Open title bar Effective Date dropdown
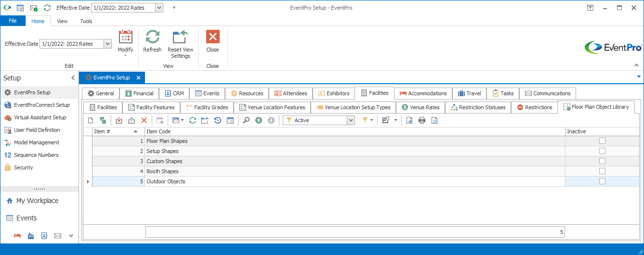Image resolution: width=644 pixels, height=255 pixels. [159, 8]
